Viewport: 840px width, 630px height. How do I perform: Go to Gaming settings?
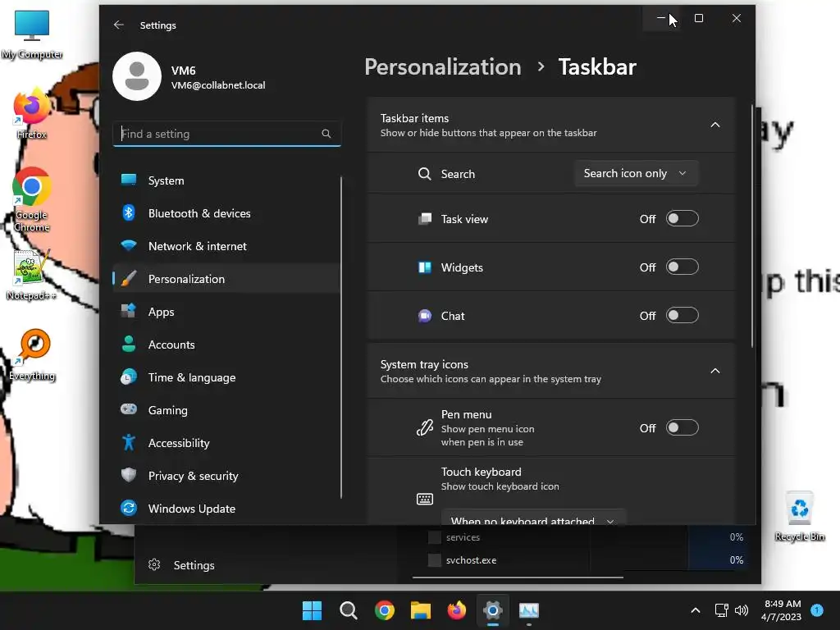226,410
